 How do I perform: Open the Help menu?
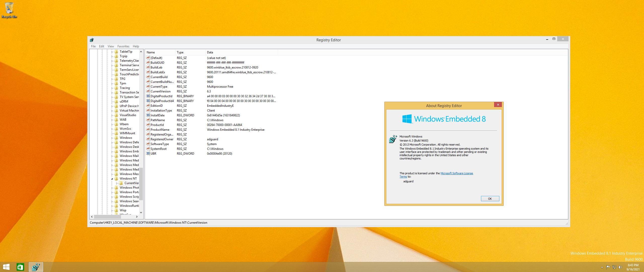(x=136, y=46)
